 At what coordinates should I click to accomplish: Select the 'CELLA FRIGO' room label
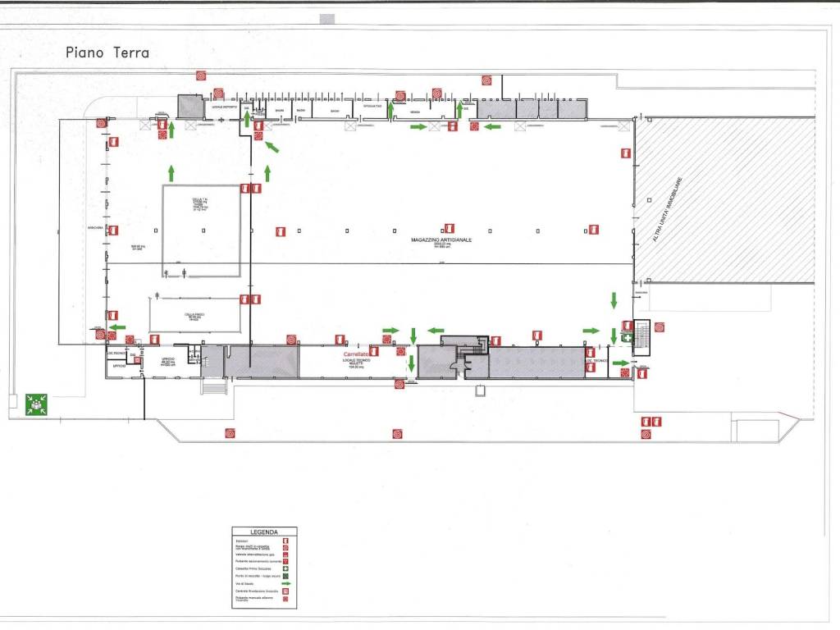194,315
